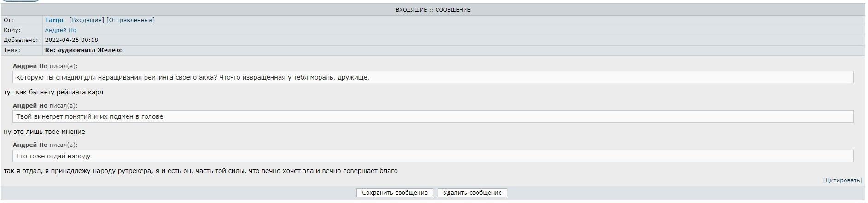Click the date 2022-04-25 00:18

point(71,40)
